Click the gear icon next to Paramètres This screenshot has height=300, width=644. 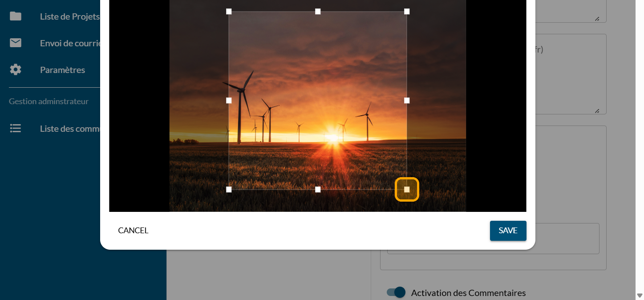(x=16, y=70)
